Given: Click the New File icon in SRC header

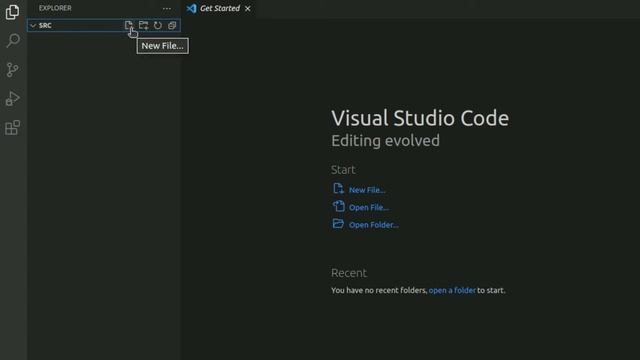Looking at the screenshot, I should [x=129, y=25].
